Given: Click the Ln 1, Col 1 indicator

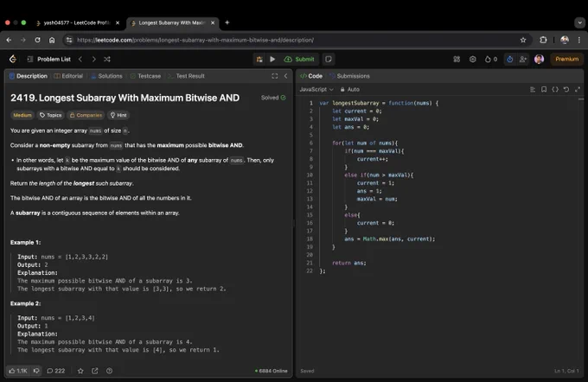Looking at the screenshot, I should pyautogui.click(x=566, y=371).
